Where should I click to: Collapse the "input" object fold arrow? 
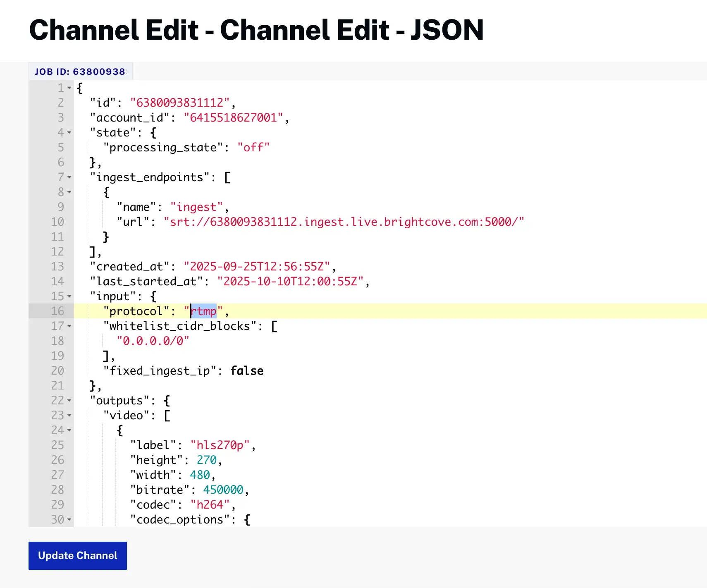pyautogui.click(x=69, y=297)
